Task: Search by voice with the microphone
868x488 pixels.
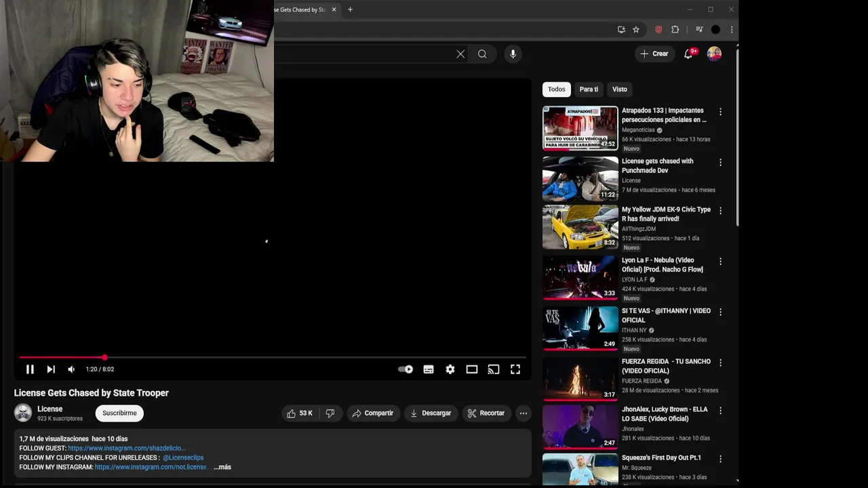Action: coord(513,54)
